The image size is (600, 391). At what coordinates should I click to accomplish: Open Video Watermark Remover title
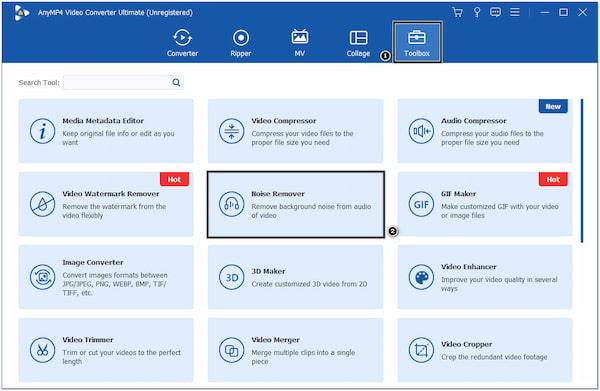click(x=111, y=194)
